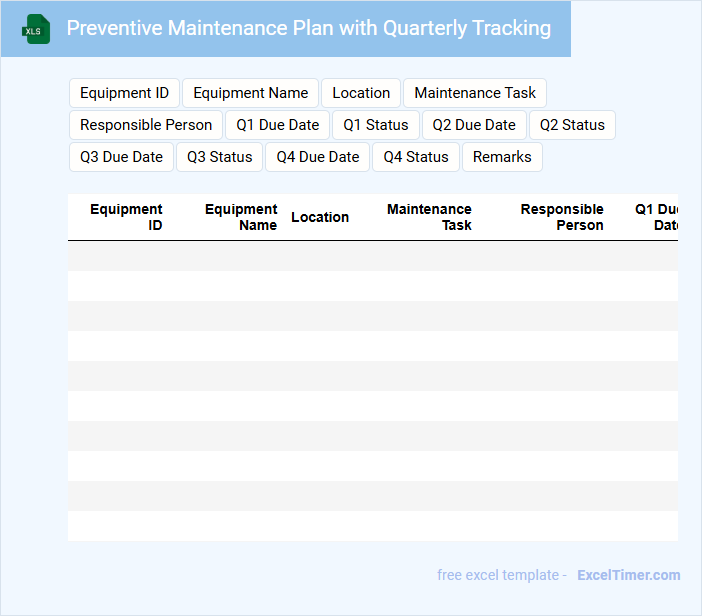This screenshot has height=616, width=702.
Task: Click the Q2 Status tag
Action: point(572,125)
